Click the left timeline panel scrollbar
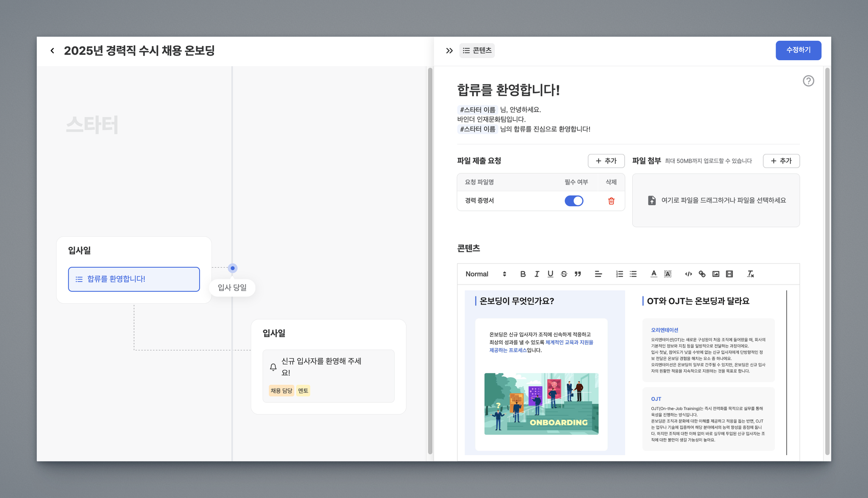The width and height of the screenshot is (868, 498). coord(430,261)
